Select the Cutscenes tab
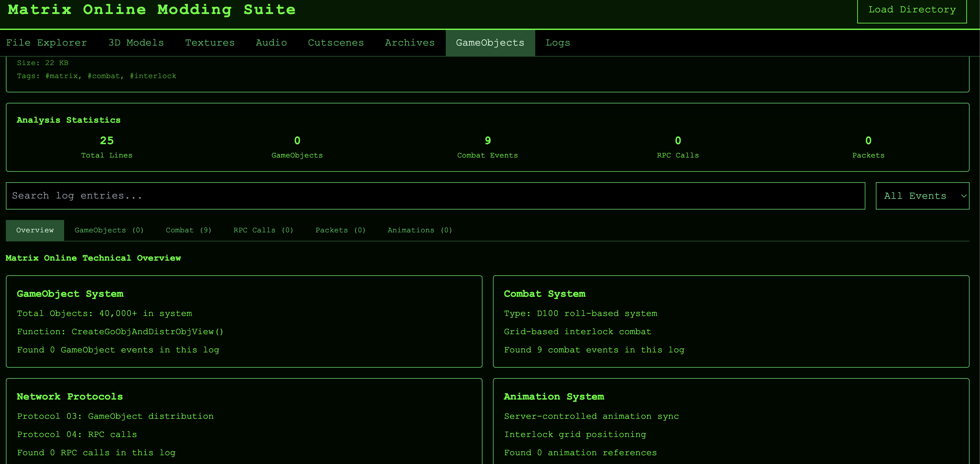Viewport: 980px width, 464px height. pyautogui.click(x=336, y=43)
